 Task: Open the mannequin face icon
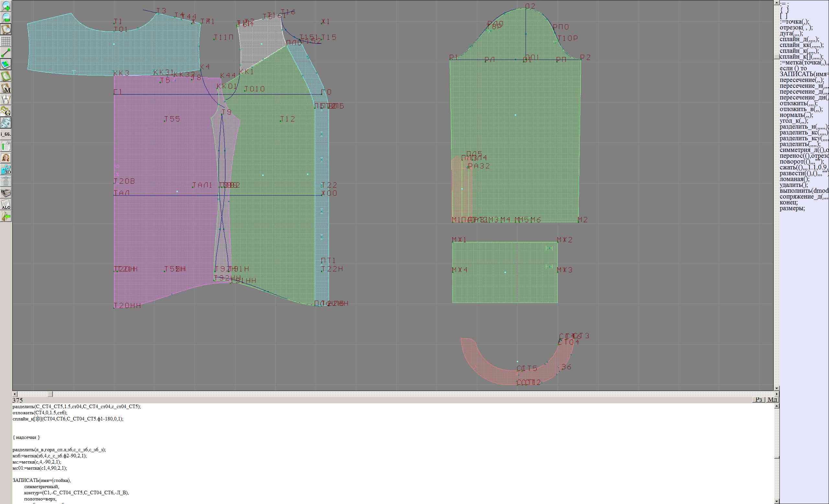[x=6, y=158]
